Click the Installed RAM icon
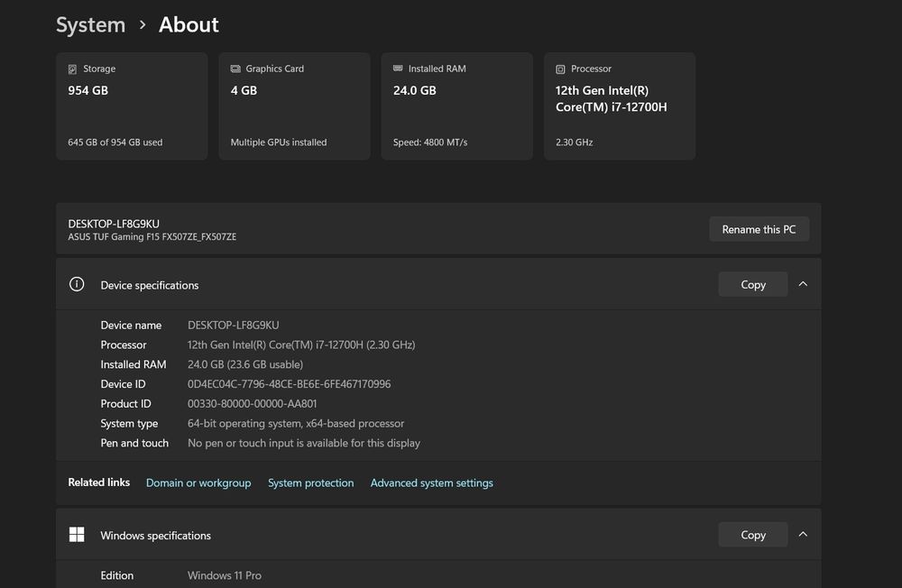This screenshot has width=902, height=588. click(398, 69)
